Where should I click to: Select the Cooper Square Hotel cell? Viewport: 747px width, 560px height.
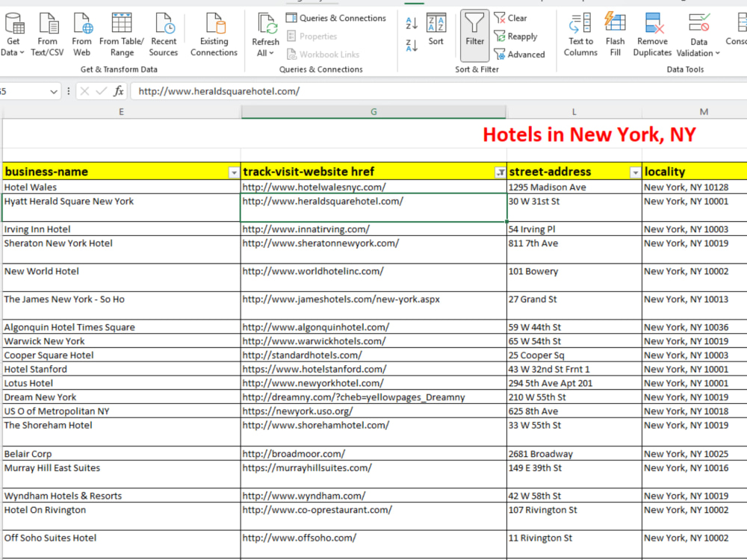click(x=122, y=355)
